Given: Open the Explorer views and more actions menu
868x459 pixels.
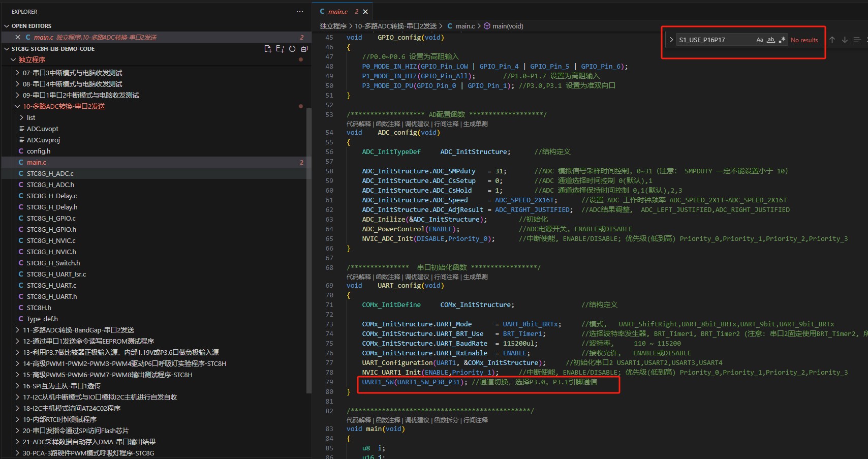Looking at the screenshot, I should pyautogui.click(x=300, y=11).
